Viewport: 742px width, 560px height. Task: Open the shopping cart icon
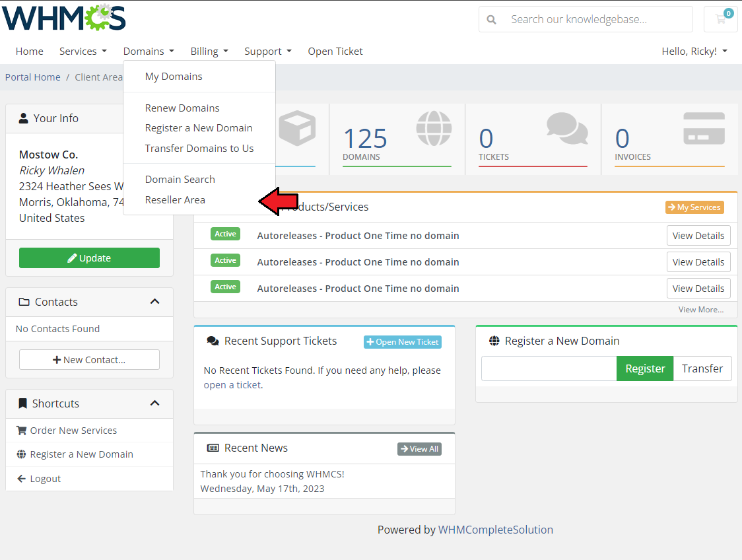721,19
